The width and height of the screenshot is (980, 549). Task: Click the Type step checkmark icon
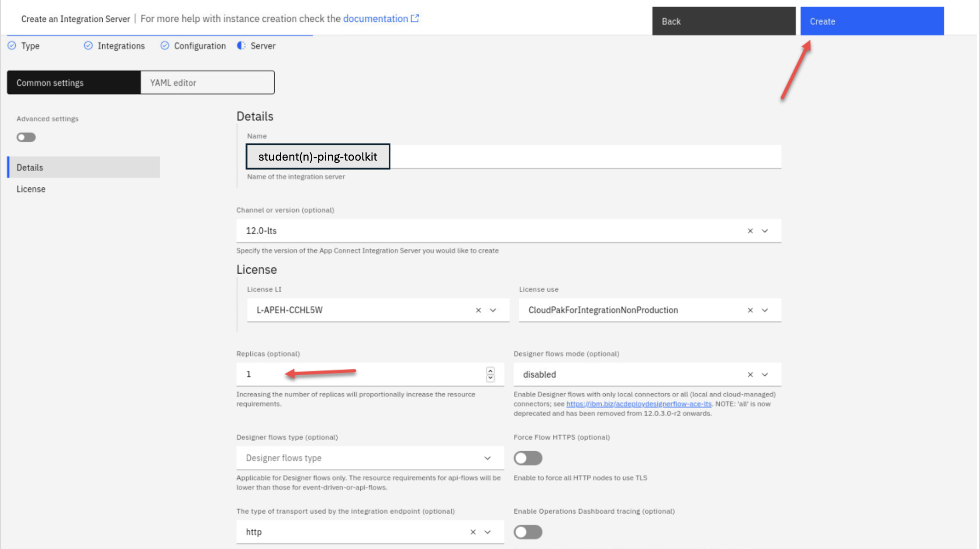(12, 46)
